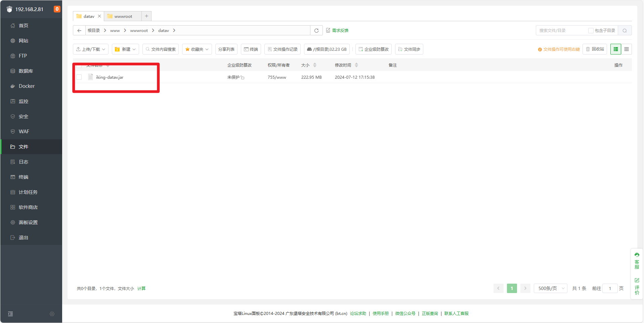This screenshot has height=323, width=644.
Task: Open 客服 customer service widget
Action: (x=637, y=261)
